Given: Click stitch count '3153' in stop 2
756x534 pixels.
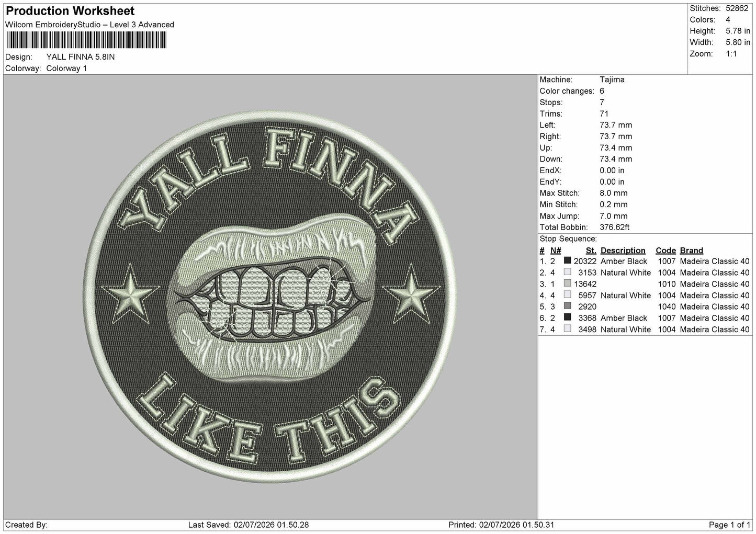Looking at the screenshot, I should pyautogui.click(x=588, y=272).
